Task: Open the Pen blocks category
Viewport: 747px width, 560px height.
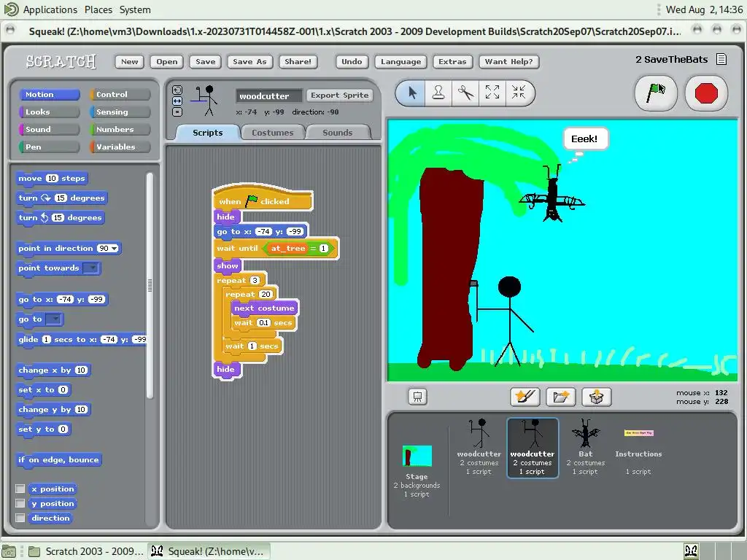Action: pos(49,147)
